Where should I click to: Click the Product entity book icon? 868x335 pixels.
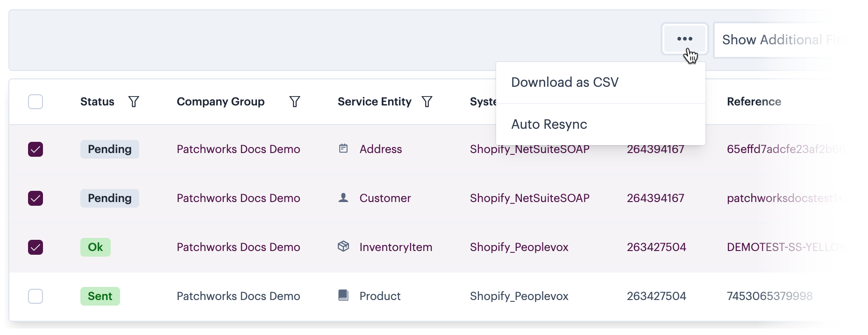(343, 295)
